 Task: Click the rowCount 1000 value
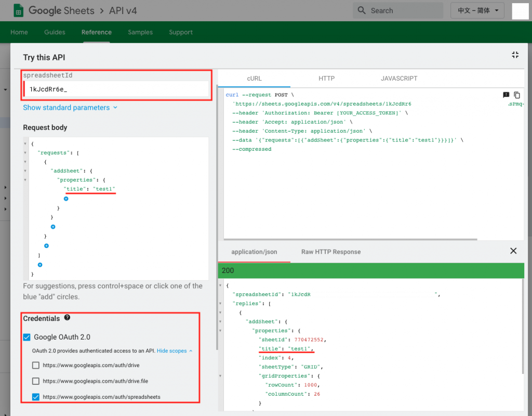pyautogui.click(x=311, y=385)
